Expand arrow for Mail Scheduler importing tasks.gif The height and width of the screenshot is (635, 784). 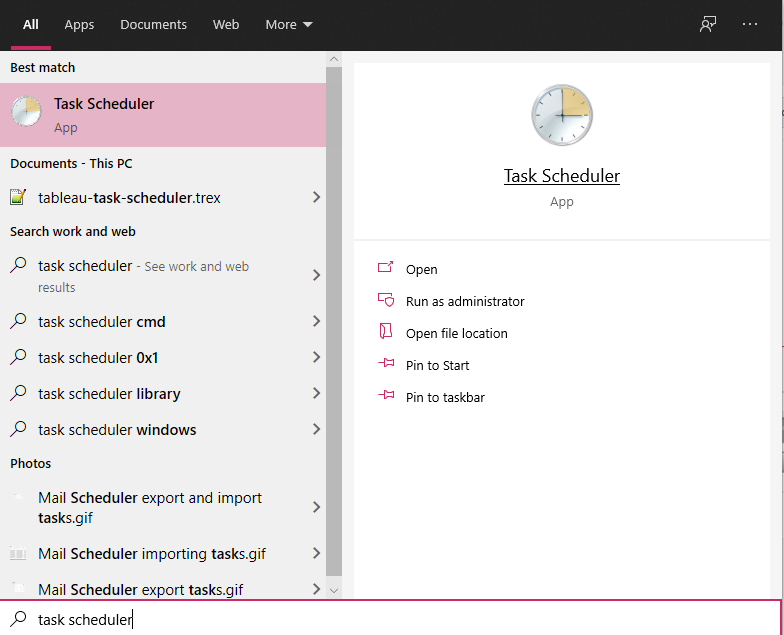pyautogui.click(x=316, y=554)
